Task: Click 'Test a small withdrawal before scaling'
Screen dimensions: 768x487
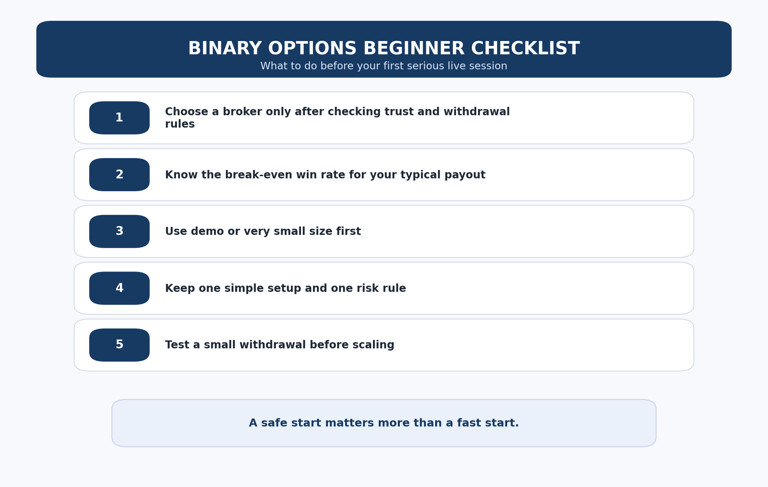Action: (x=279, y=345)
